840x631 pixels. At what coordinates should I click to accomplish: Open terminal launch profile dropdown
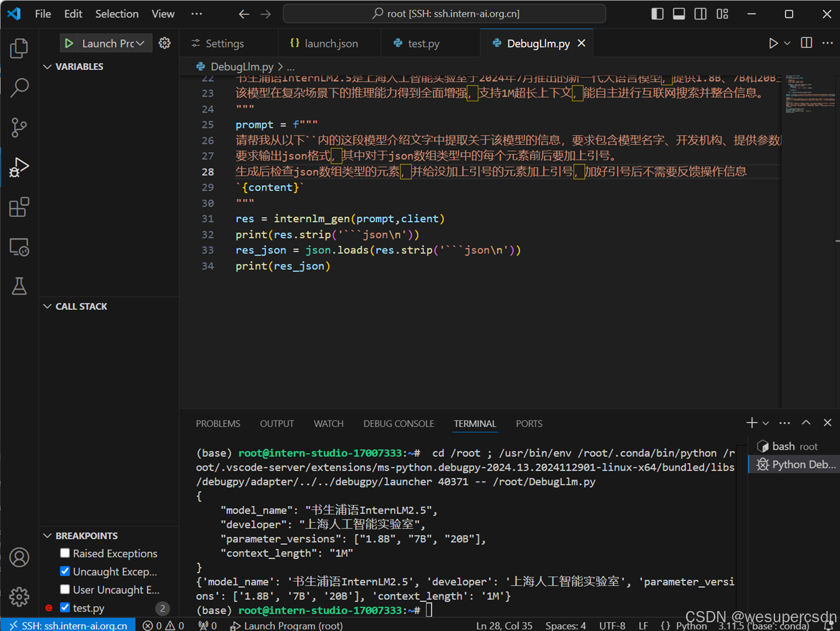pyautogui.click(x=766, y=423)
